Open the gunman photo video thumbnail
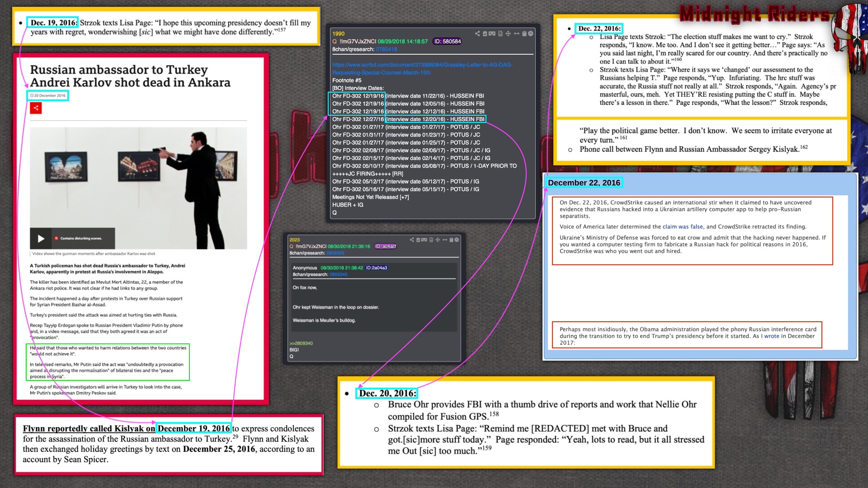 pyautogui.click(x=138, y=188)
